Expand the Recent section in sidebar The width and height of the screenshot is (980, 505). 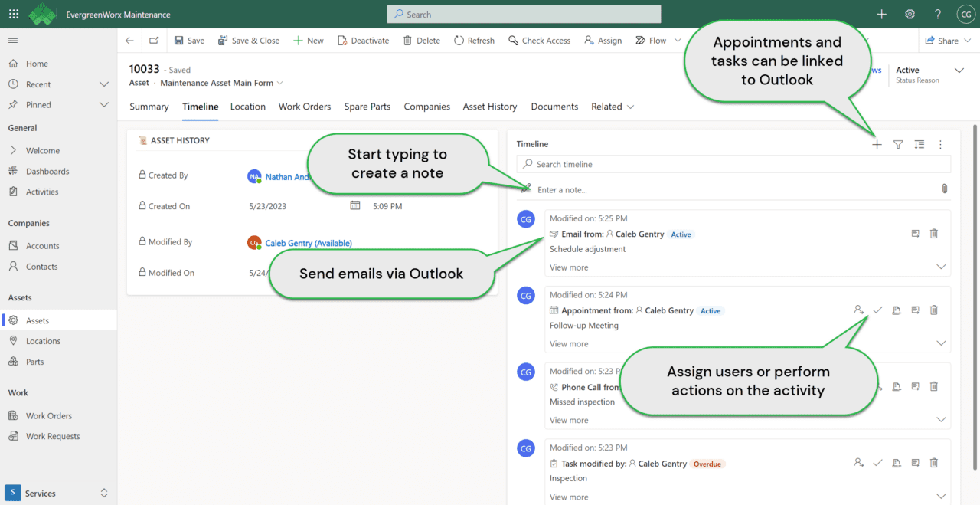click(104, 84)
